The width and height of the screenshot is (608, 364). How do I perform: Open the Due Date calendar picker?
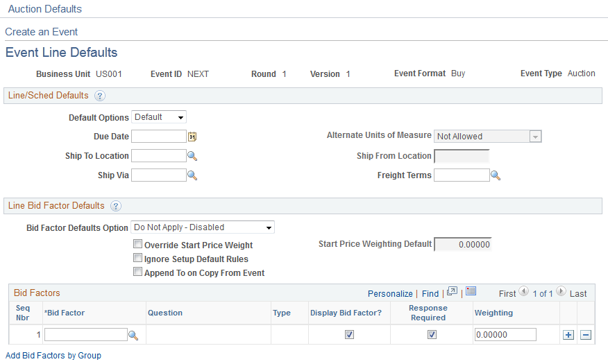pos(192,137)
